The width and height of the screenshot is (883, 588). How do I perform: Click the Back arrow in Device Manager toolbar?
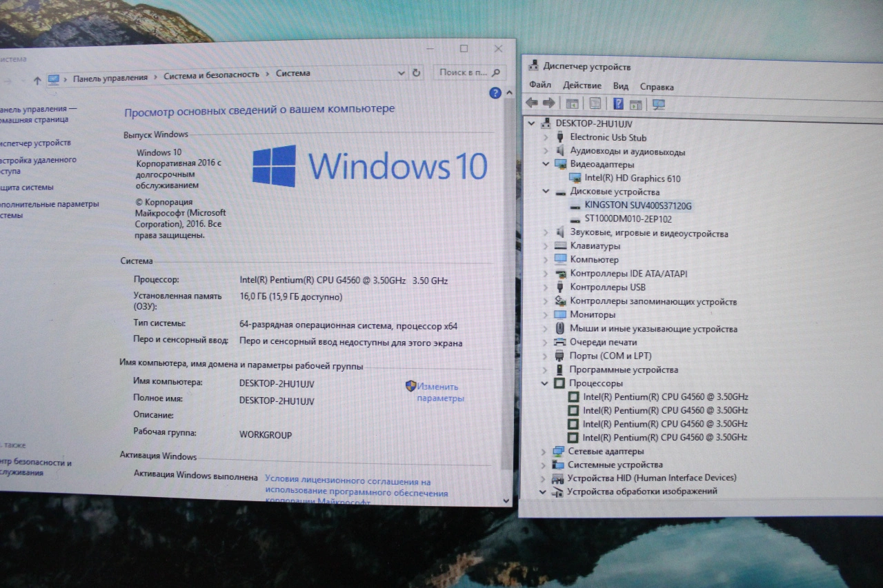tap(531, 103)
